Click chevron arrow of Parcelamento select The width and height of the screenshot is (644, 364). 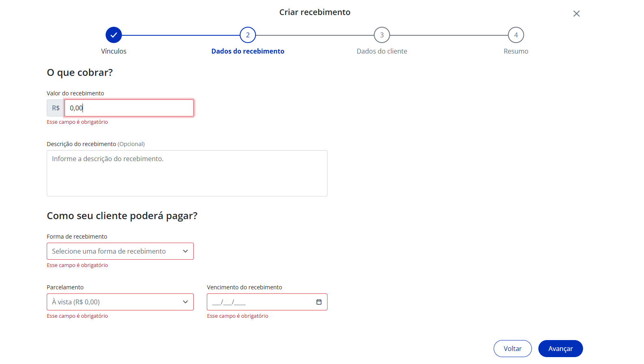[x=185, y=302]
